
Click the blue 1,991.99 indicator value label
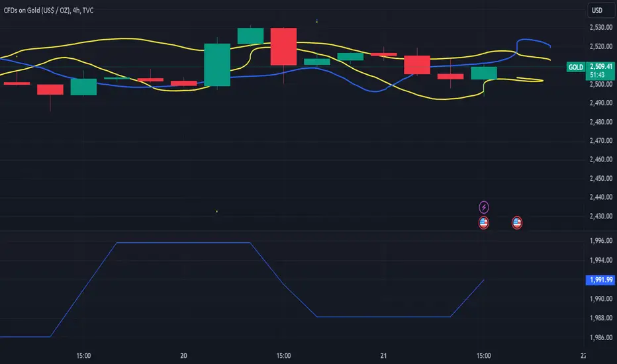(601, 280)
